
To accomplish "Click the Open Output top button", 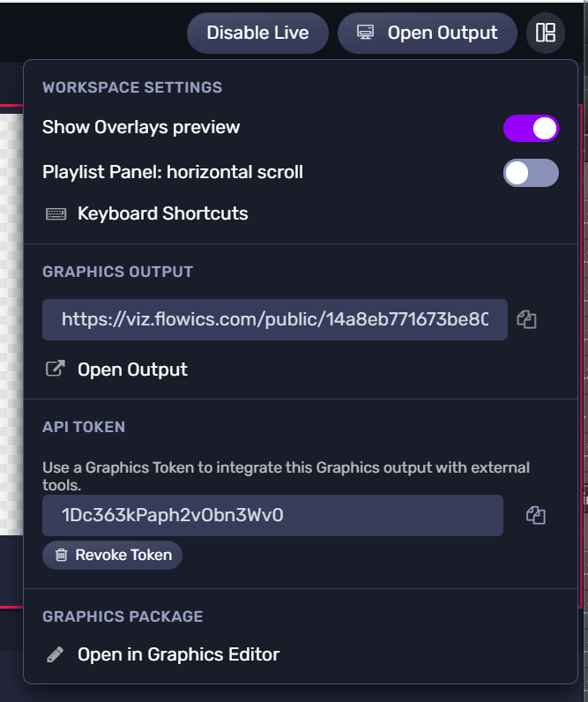I will (x=428, y=34).
